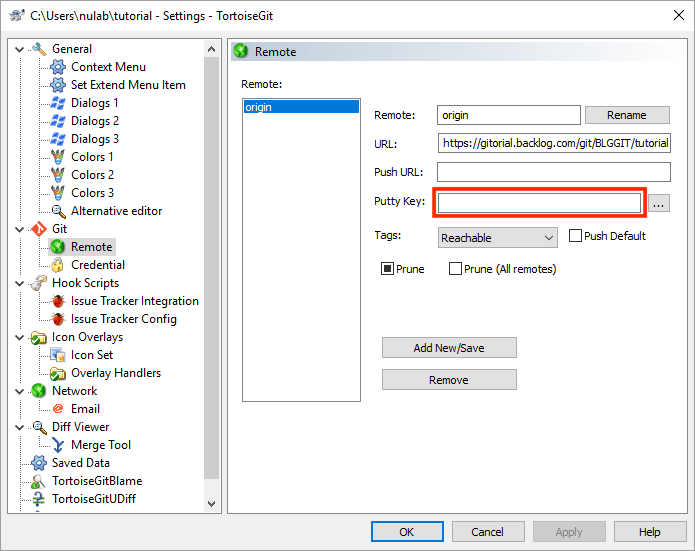Collapse the Icon Overlays node
695x551 pixels.
click(20, 337)
